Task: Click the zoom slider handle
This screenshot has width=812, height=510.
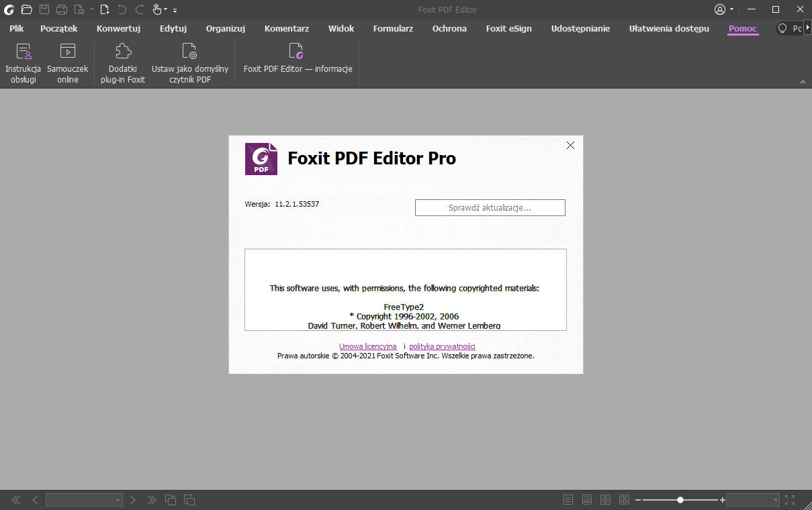Action: tap(680, 500)
